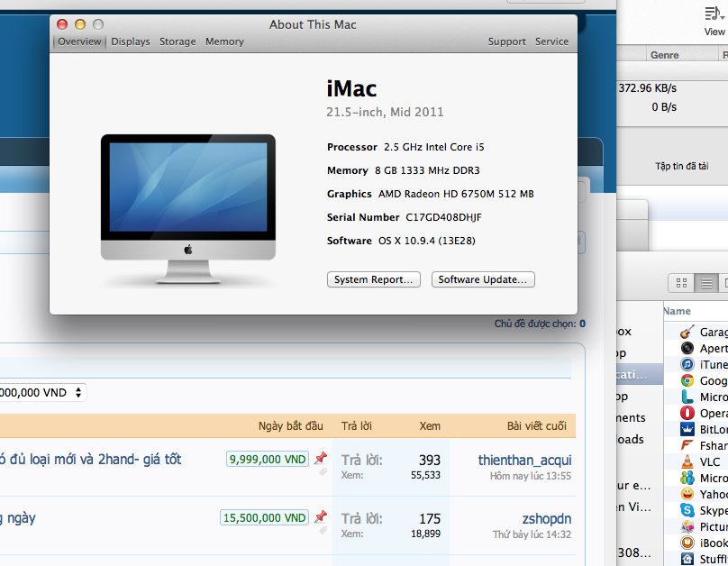Sort threads by 'Ngày bắt đầu' header
The height and width of the screenshot is (566, 728).
[x=291, y=426]
